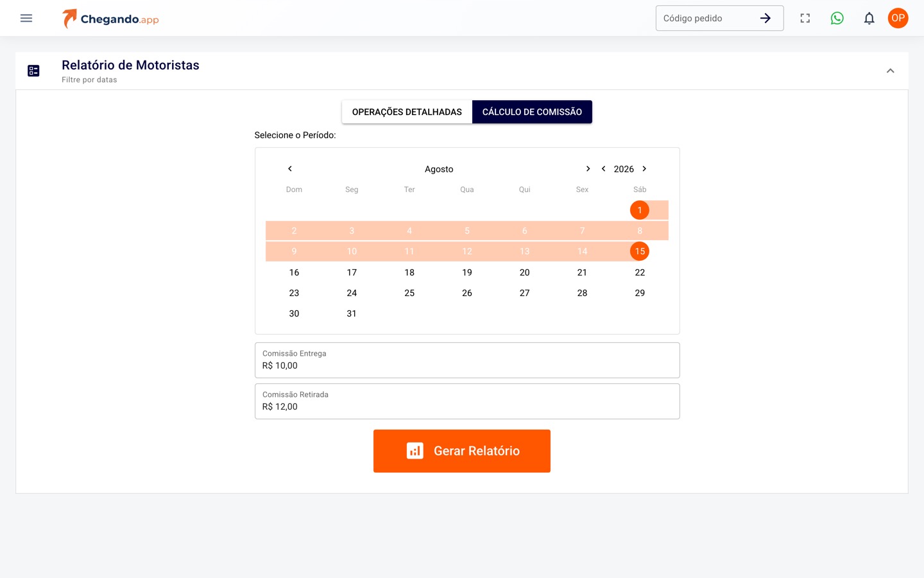The height and width of the screenshot is (578, 924).
Task: Open the OP user avatar menu
Action: pyautogui.click(x=898, y=18)
